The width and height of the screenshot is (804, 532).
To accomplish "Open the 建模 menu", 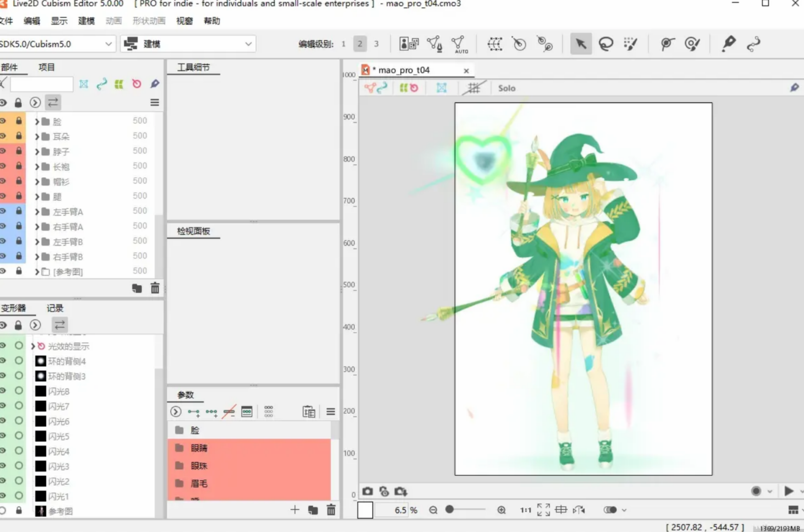I will [86, 21].
